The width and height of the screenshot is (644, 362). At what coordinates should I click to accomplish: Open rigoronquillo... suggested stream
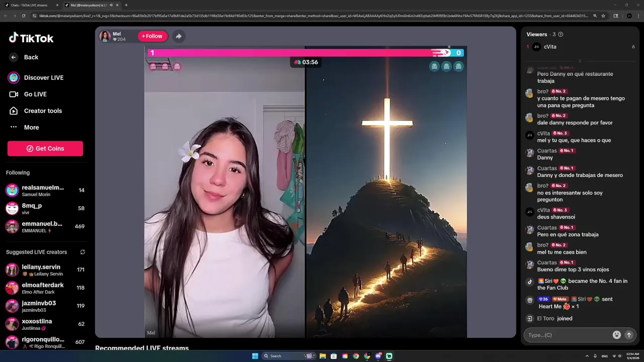click(x=45, y=342)
